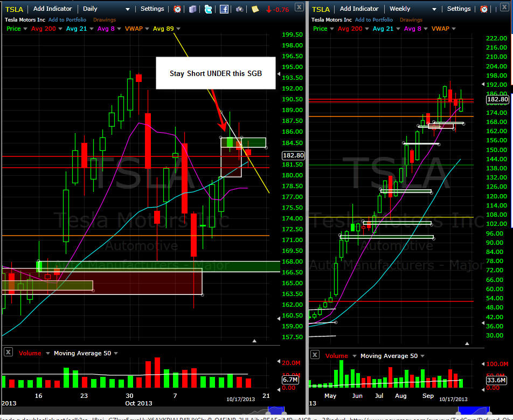
Task: Open Drawings link in Weekly chart
Action: (x=411, y=19)
